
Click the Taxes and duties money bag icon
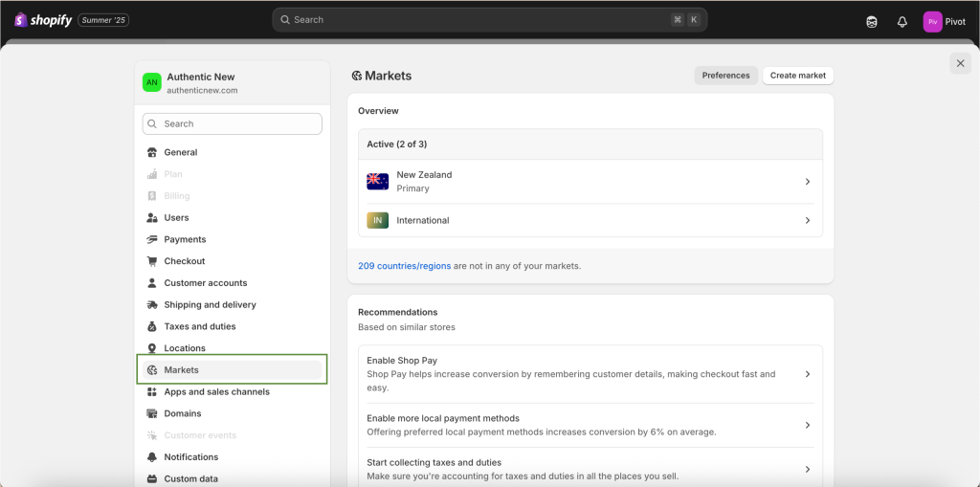pyautogui.click(x=152, y=326)
